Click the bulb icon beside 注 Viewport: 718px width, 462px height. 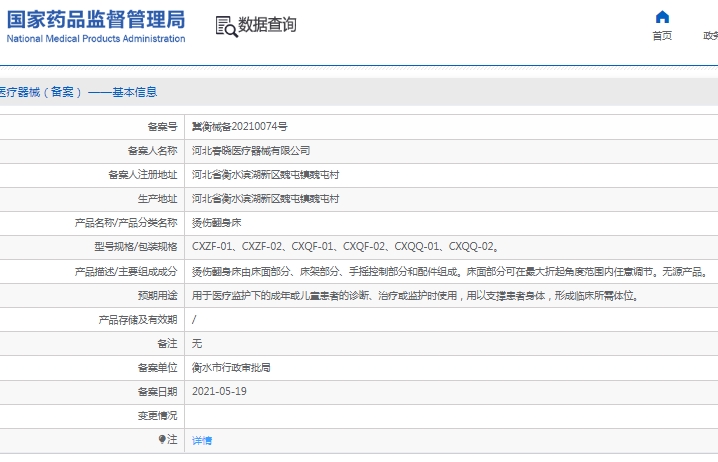coord(162,439)
